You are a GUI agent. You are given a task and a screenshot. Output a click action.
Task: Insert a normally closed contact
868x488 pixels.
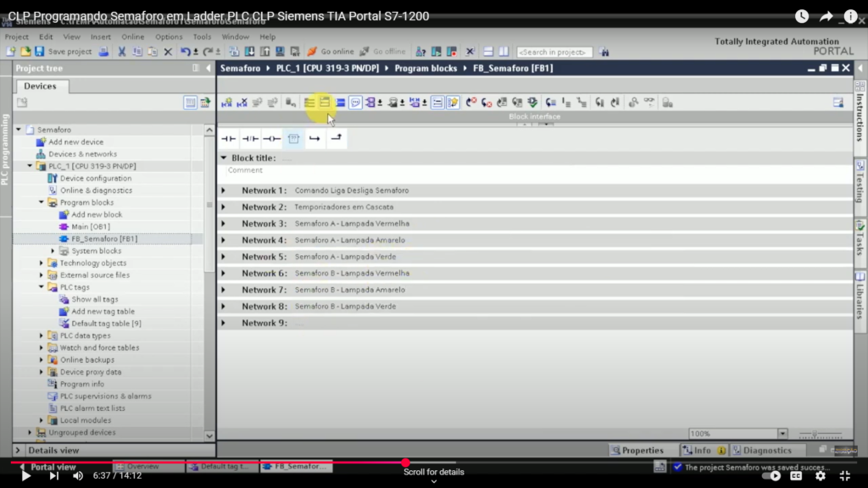[x=250, y=138]
